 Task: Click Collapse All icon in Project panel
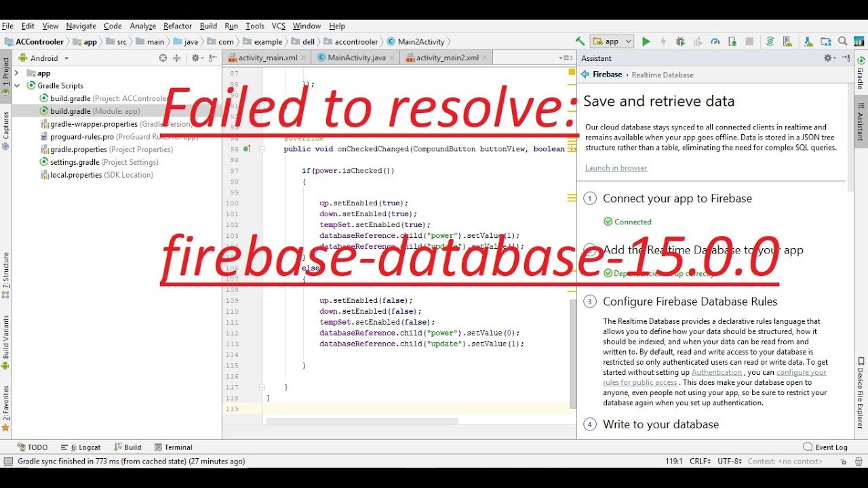pyautogui.click(x=177, y=58)
